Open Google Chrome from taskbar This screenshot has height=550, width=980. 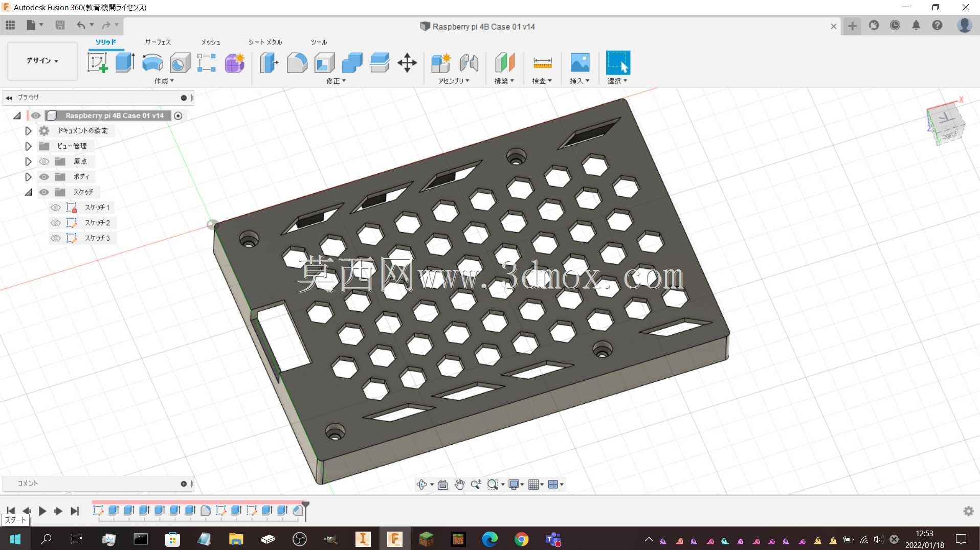(x=521, y=539)
